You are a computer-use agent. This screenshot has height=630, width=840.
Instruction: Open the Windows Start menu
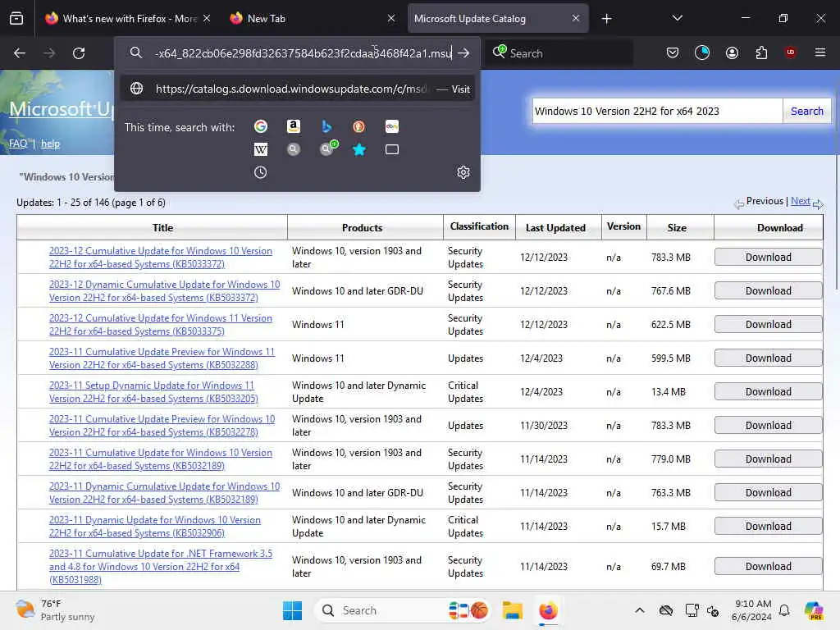click(293, 610)
